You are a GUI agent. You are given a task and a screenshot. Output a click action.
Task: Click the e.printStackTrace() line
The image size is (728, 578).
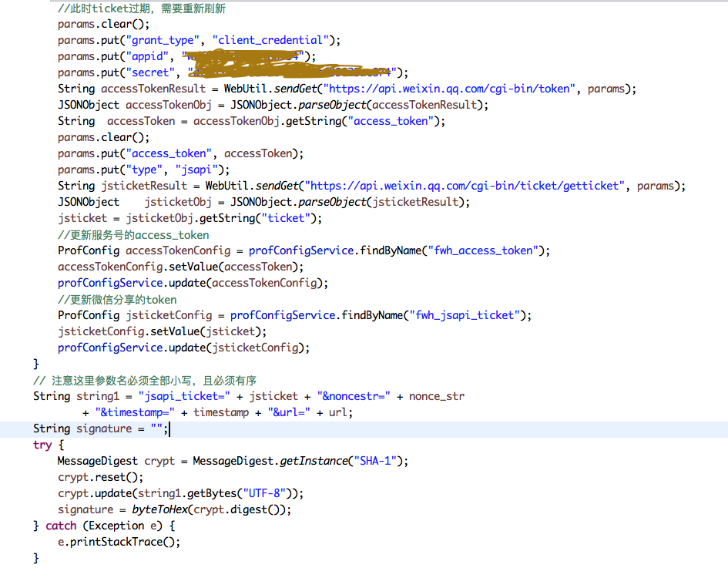119,543
